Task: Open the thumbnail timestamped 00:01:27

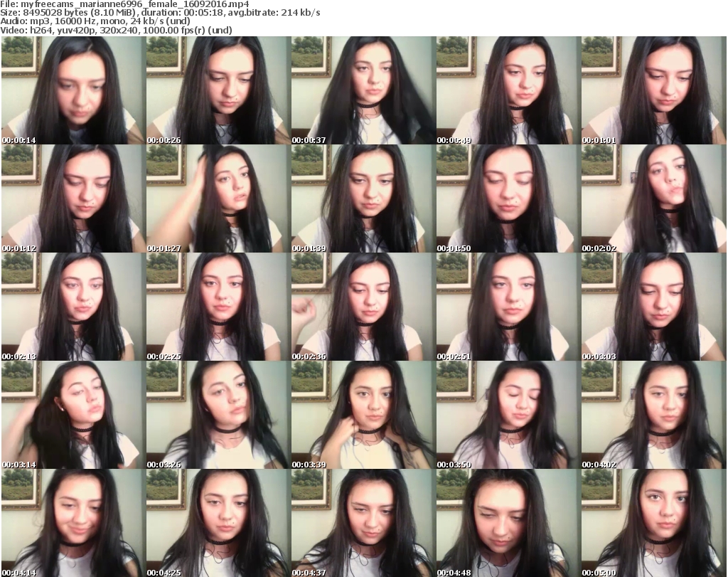Action: [x=218, y=198]
